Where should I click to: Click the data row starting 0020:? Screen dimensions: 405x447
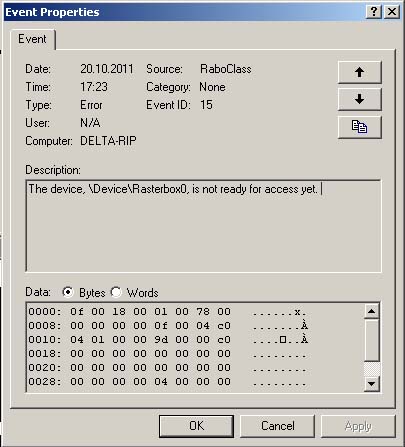tap(168, 368)
